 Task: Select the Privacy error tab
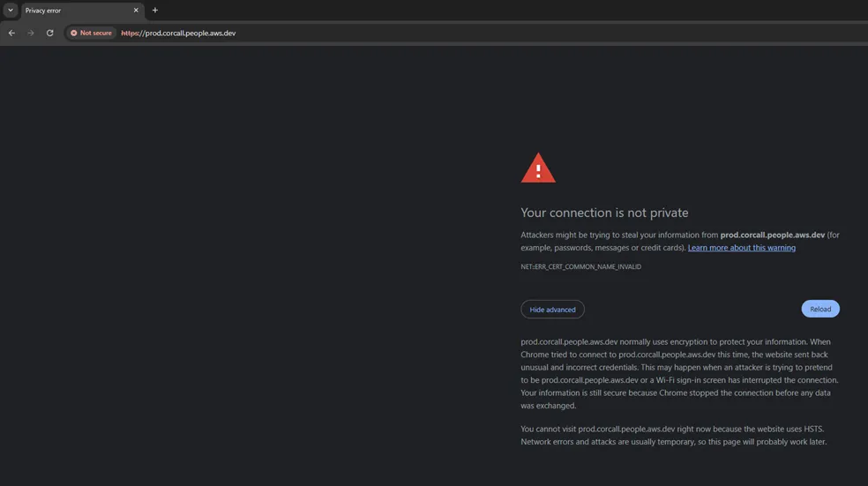tap(82, 11)
